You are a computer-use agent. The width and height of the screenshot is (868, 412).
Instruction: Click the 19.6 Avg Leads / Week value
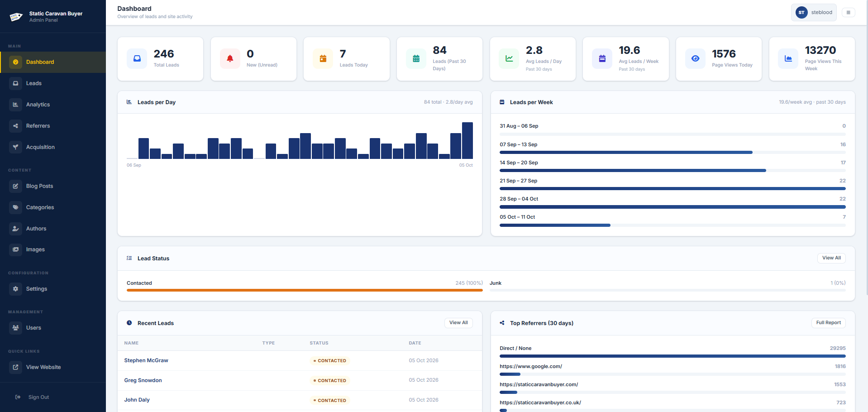click(630, 50)
